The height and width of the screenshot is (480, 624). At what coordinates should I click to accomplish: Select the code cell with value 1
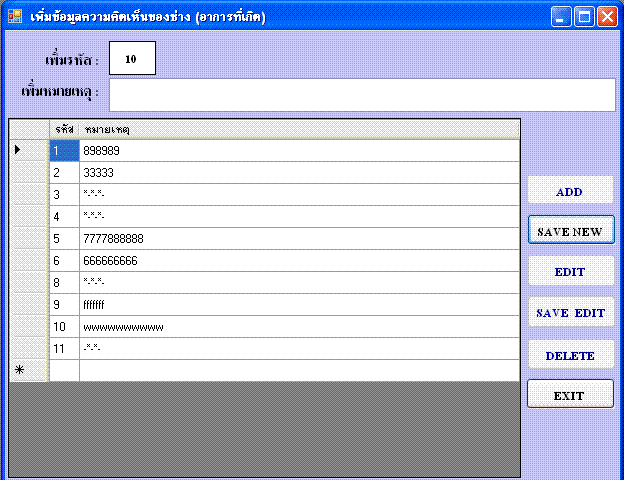64,151
